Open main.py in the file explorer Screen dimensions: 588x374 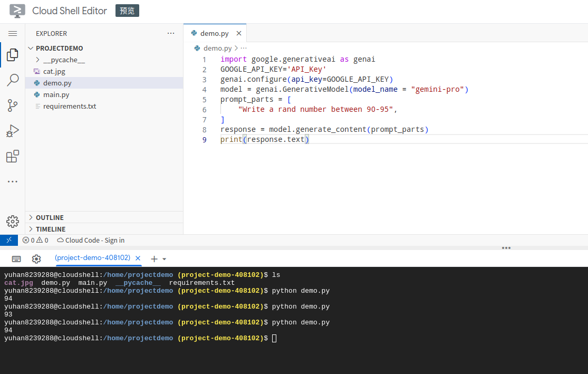click(56, 94)
